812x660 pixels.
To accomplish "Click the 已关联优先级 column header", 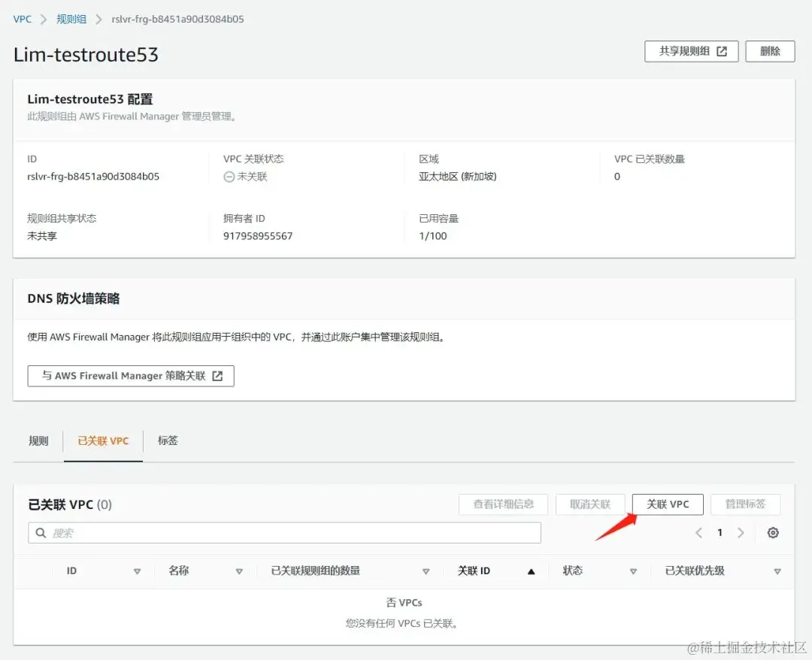I will [x=695, y=571].
